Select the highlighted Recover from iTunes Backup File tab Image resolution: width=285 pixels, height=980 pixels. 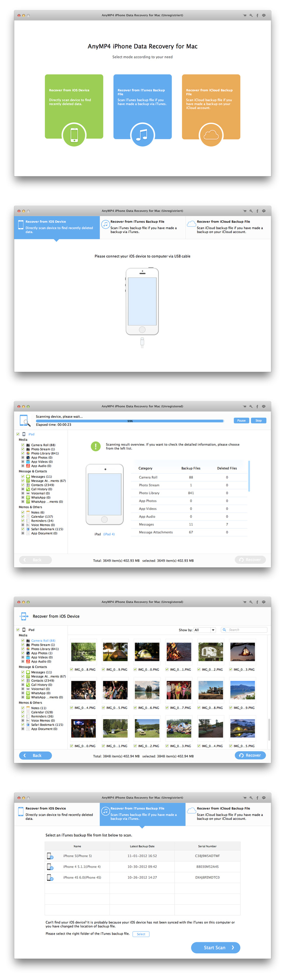coord(142,813)
